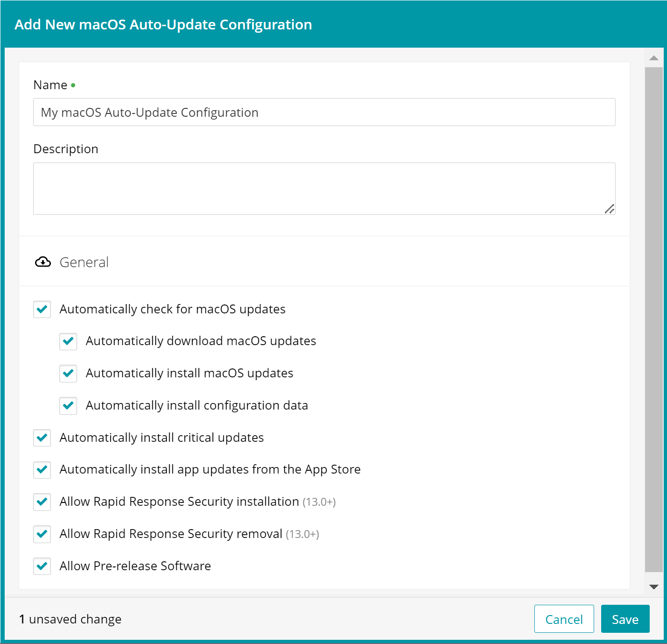Viewport: 667px width, 644px height.
Task: Click the scrollbar up arrow
Action: [654, 58]
